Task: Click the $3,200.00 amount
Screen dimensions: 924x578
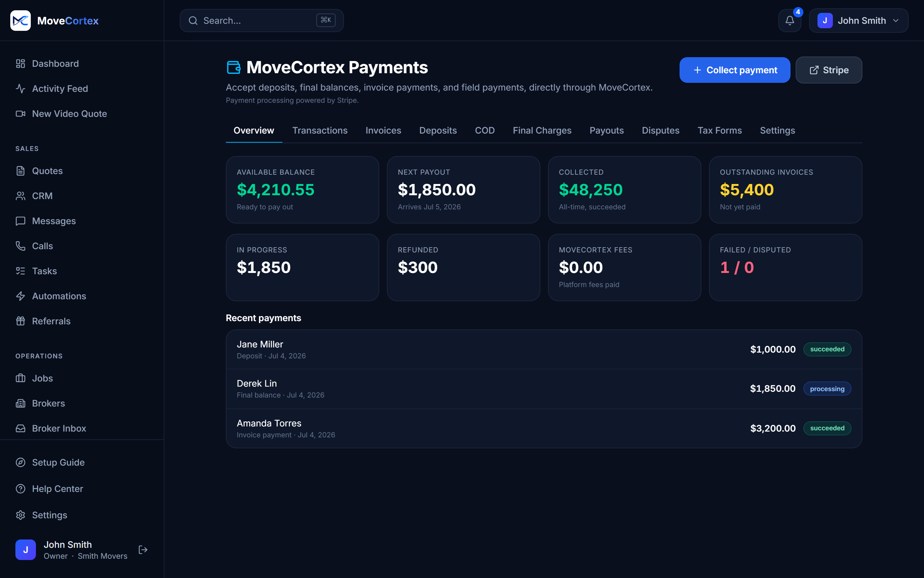Action: coord(773,428)
